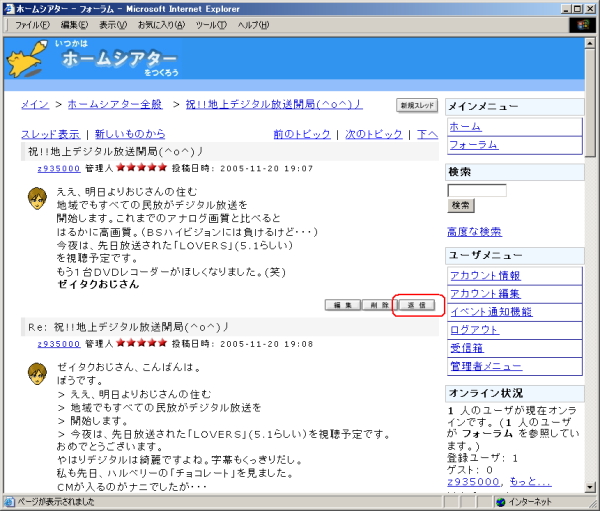Click the 2005-11-20 19:07 post date

coord(266,168)
